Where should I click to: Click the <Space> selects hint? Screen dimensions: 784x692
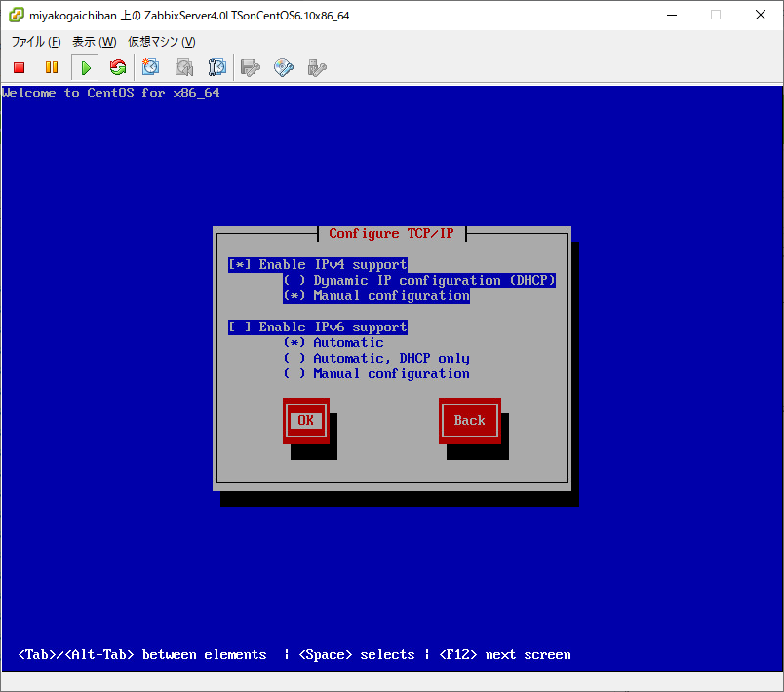click(x=357, y=655)
